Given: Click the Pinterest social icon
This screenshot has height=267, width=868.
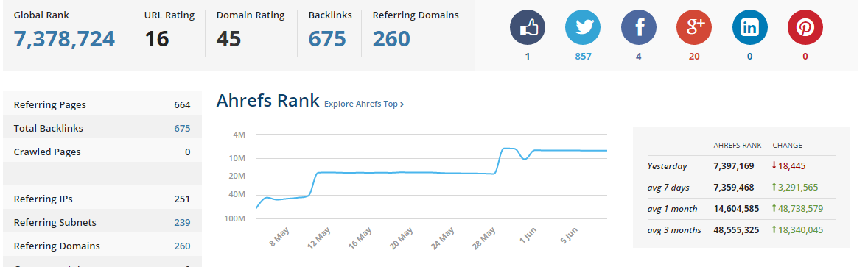Looking at the screenshot, I should tap(805, 27).
